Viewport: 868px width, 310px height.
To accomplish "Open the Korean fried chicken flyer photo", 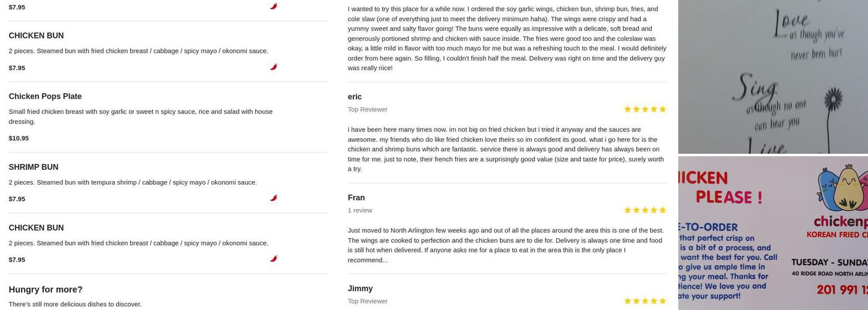I will click(773, 233).
